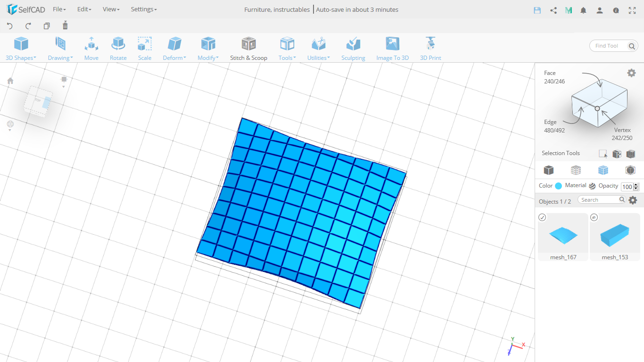Open the Material sphere icon

pos(592,186)
